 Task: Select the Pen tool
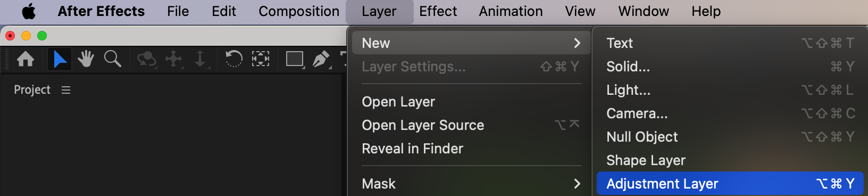point(321,59)
